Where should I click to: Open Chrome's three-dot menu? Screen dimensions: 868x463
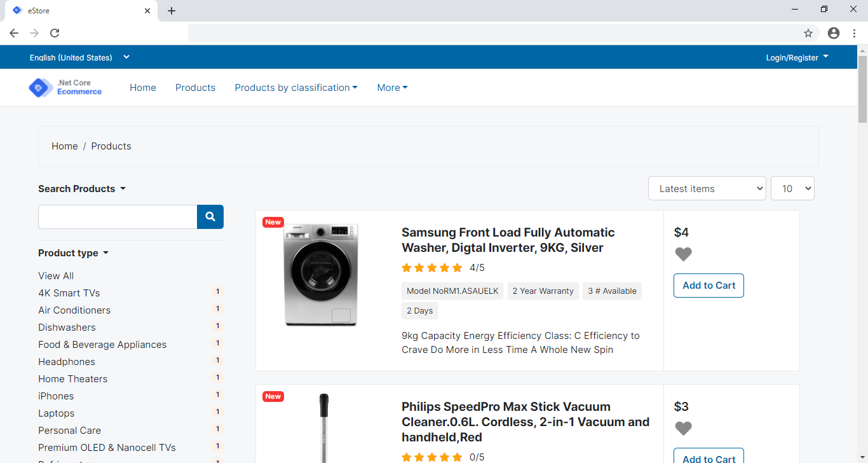tap(854, 33)
